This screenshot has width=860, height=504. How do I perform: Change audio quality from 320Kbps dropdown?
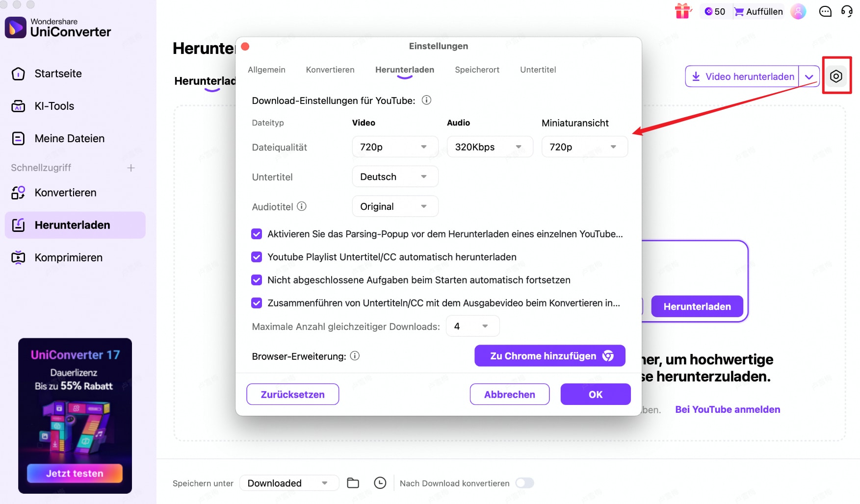489,147
